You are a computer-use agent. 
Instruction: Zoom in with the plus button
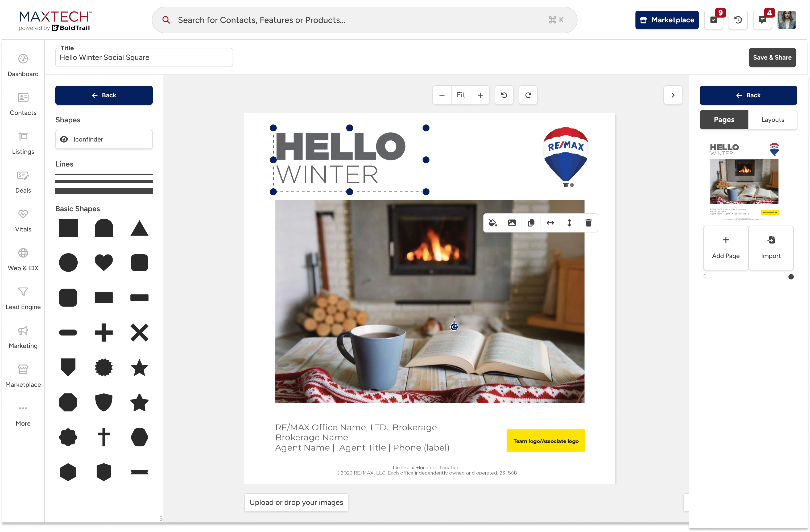tap(480, 95)
